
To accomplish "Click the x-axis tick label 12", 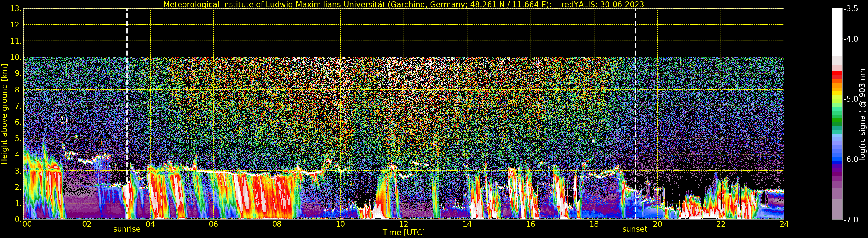I will [x=404, y=224].
